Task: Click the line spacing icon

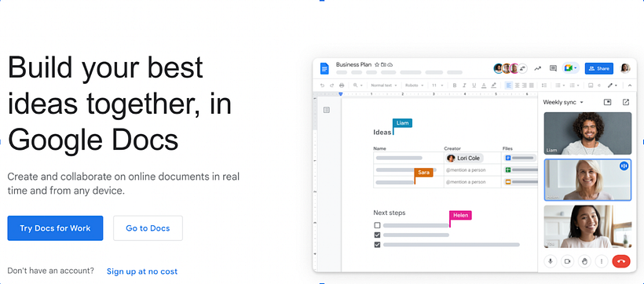Action: click(544, 86)
